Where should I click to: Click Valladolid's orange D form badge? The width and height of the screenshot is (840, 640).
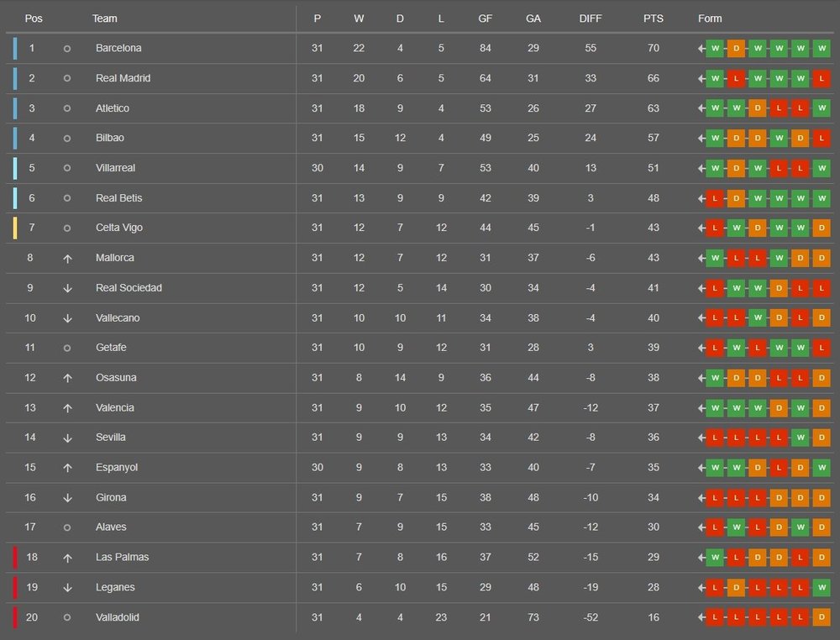point(822,617)
